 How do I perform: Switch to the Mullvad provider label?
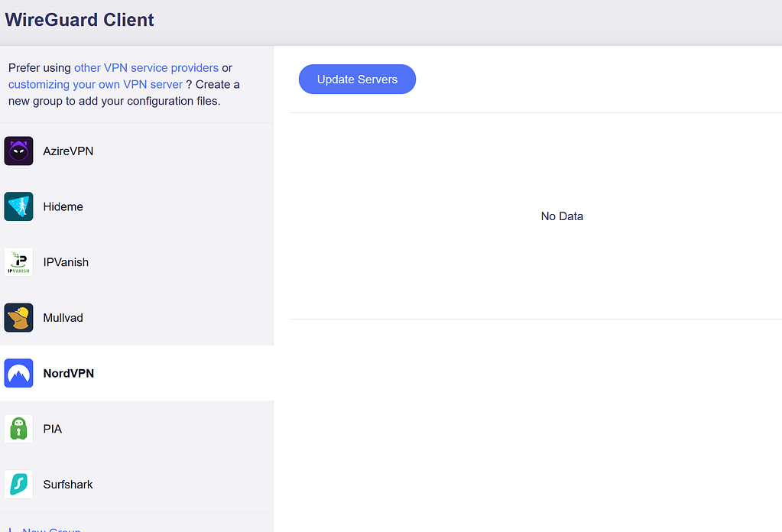pos(63,318)
